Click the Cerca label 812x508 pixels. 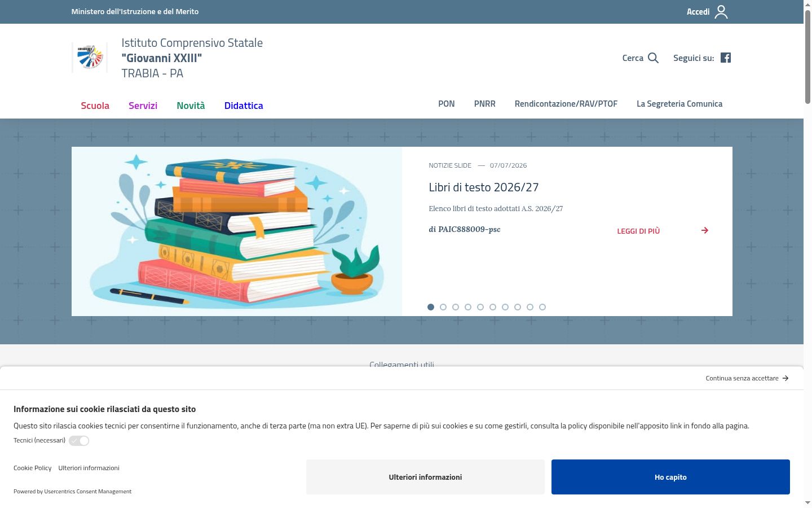click(633, 58)
